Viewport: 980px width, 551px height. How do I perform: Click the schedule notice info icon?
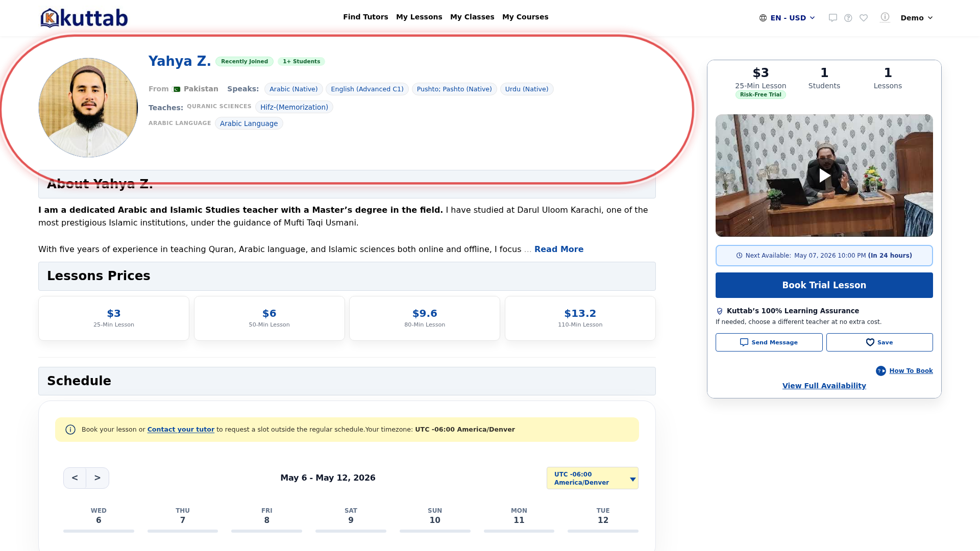(x=70, y=430)
